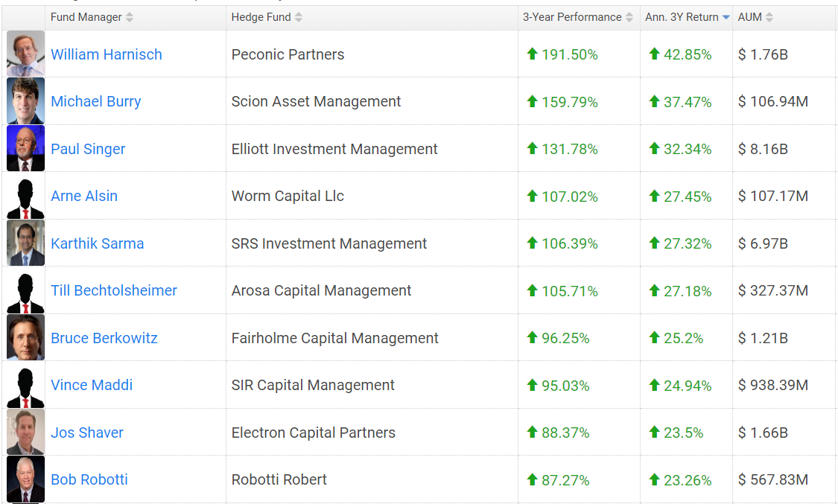Select the Bob Robotti link
The width and height of the screenshot is (838, 504).
(89, 479)
